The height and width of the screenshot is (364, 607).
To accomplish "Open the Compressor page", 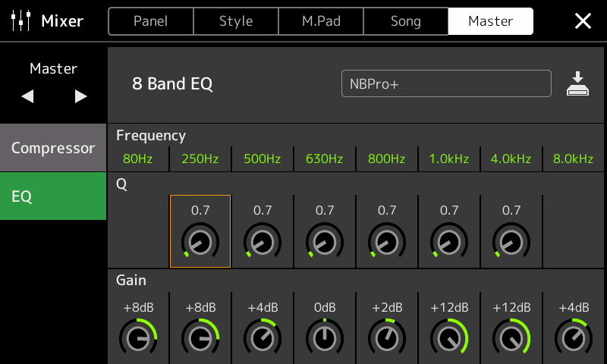I will [x=53, y=148].
